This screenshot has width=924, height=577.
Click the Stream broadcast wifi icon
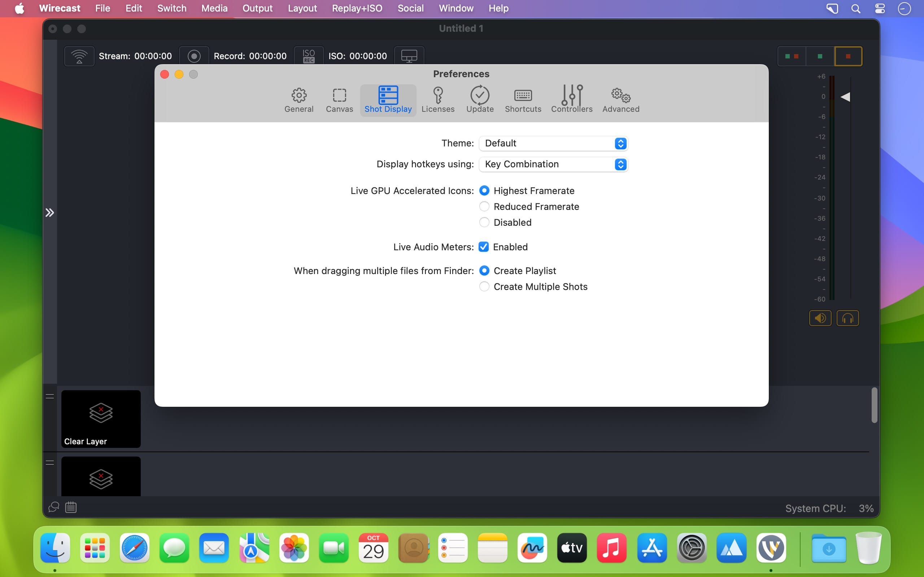[79, 57]
